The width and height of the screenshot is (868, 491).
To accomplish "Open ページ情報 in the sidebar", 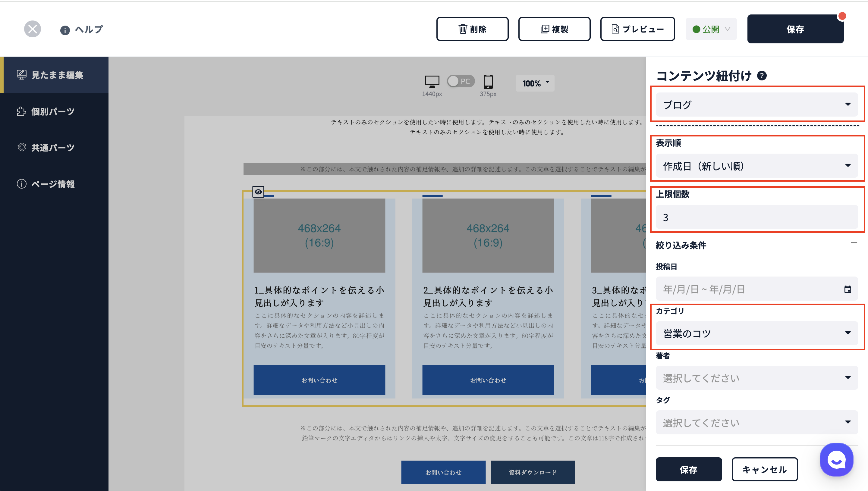I will pos(54,184).
